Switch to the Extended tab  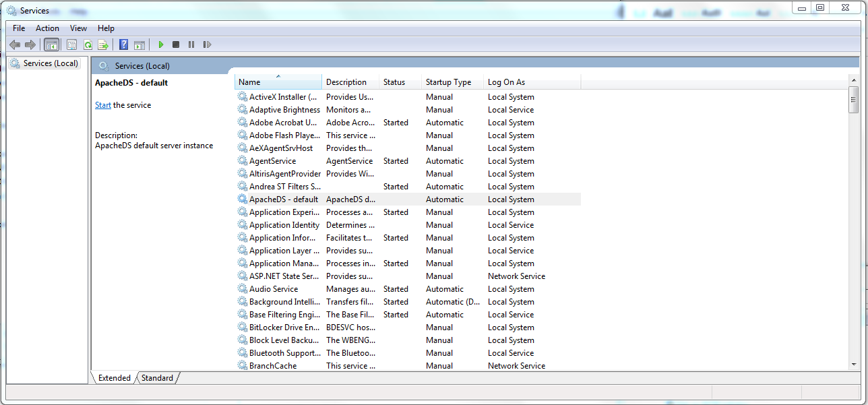(x=115, y=378)
